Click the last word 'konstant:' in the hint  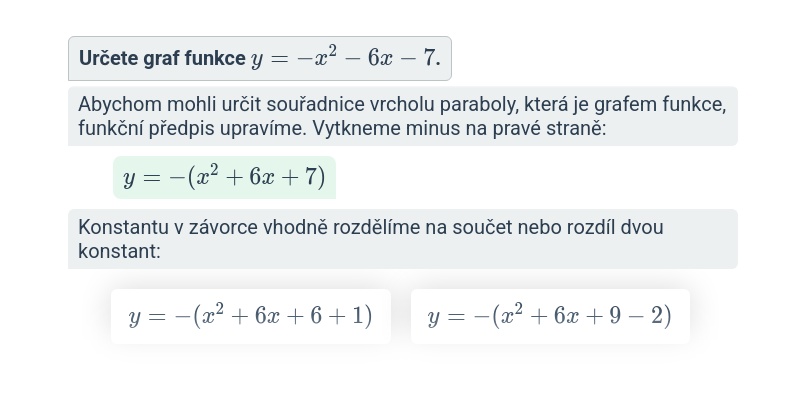point(119,251)
